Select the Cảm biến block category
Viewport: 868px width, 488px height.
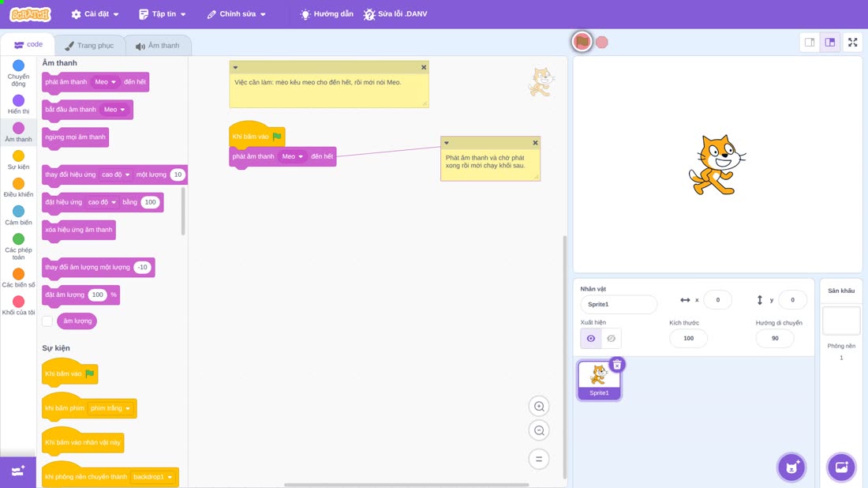pos(18,216)
